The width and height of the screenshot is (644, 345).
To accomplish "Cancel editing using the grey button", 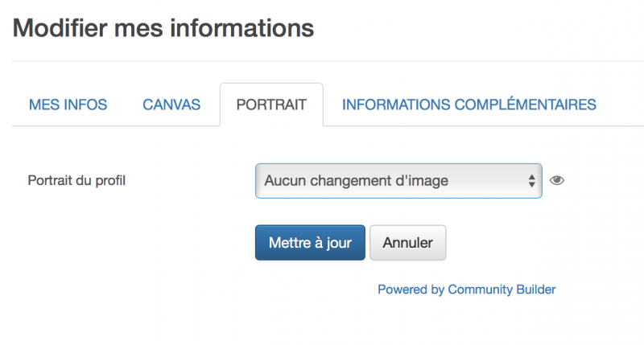I will pyautogui.click(x=407, y=243).
